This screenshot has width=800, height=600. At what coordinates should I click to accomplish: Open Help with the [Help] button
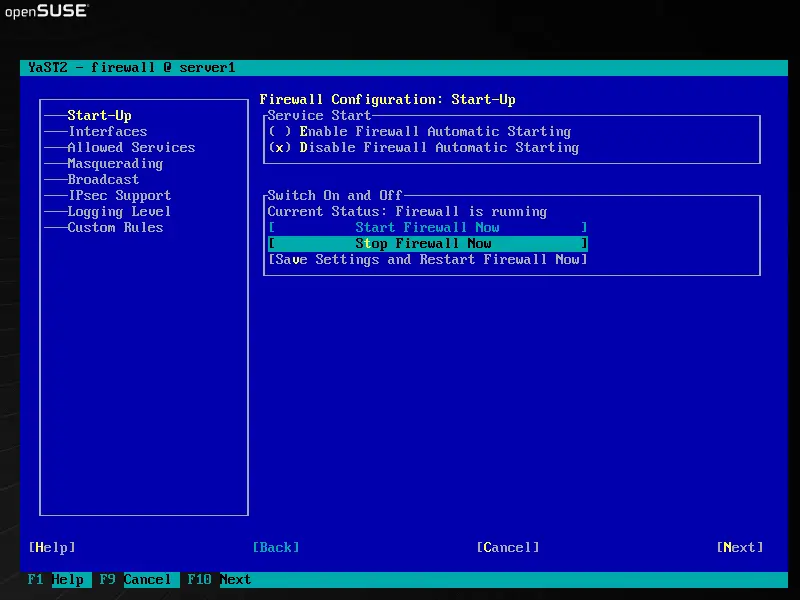pyautogui.click(x=52, y=547)
